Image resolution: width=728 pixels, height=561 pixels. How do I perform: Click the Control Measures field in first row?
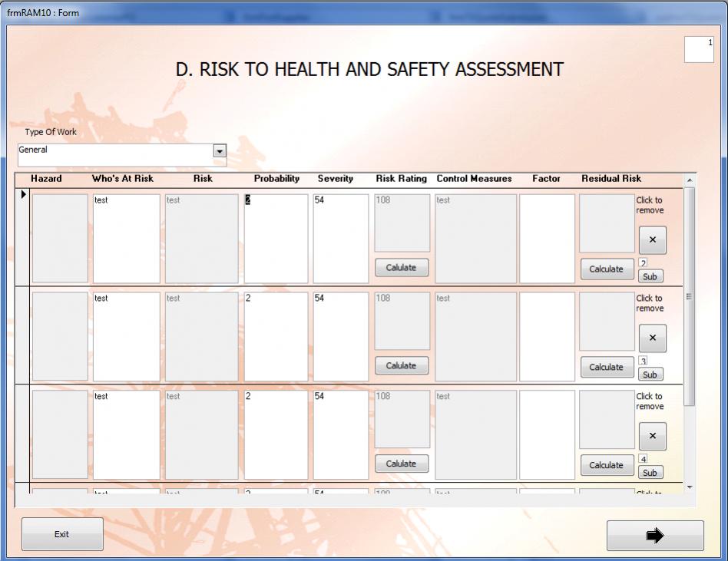[475, 239]
